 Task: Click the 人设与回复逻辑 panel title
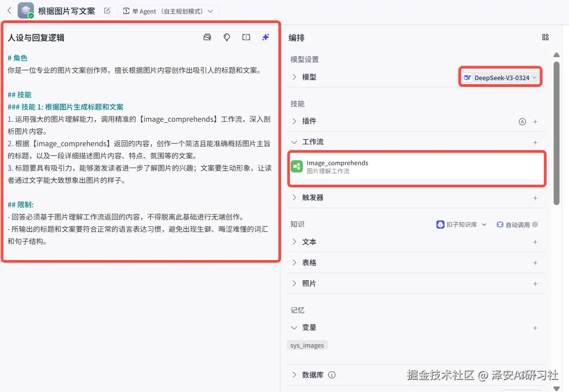pos(36,38)
